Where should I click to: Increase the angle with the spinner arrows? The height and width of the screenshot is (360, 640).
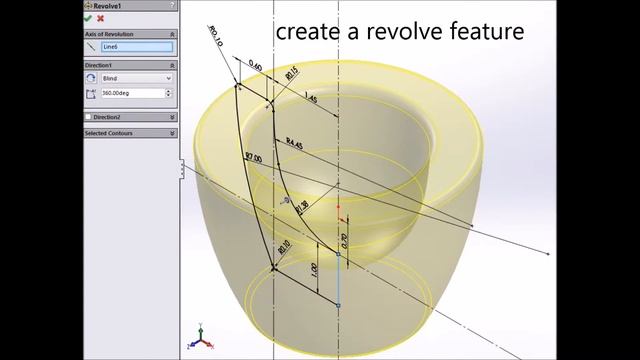(x=168, y=91)
